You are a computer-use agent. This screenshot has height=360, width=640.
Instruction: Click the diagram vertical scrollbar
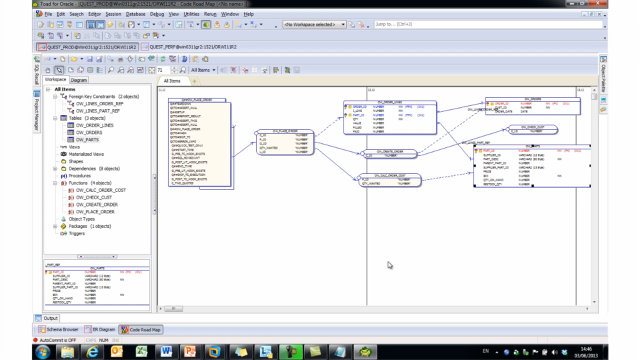click(594, 196)
